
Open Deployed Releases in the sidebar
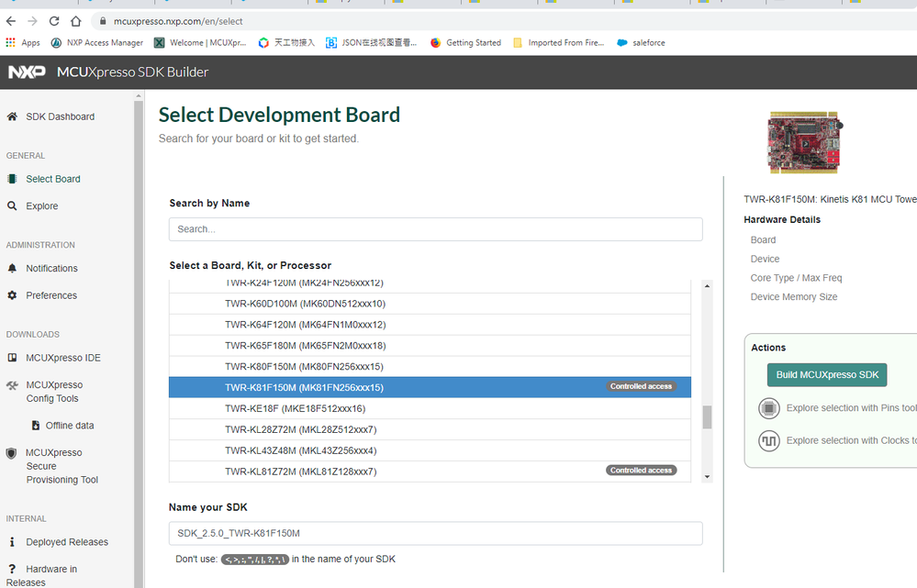click(66, 542)
